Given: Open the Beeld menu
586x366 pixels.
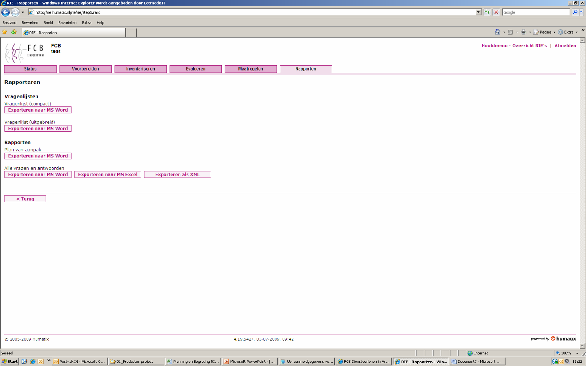Looking at the screenshot, I should coord(48,22).
